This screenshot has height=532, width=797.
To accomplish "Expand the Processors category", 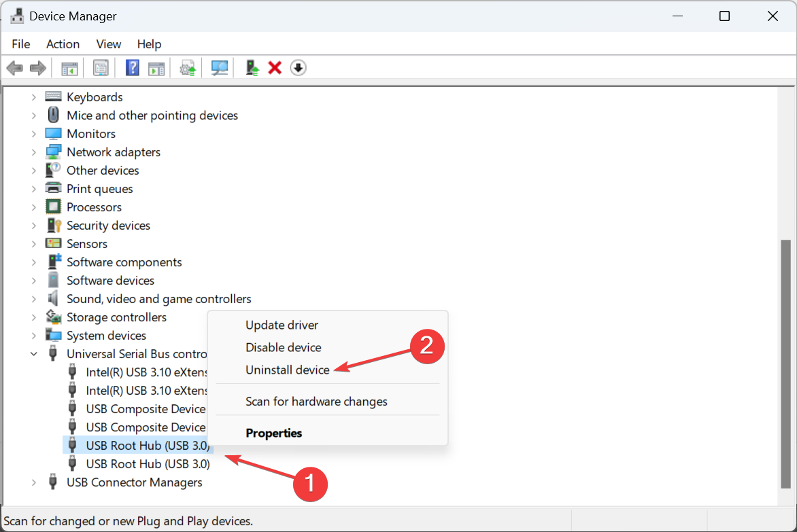I will [x=33, y=207].
